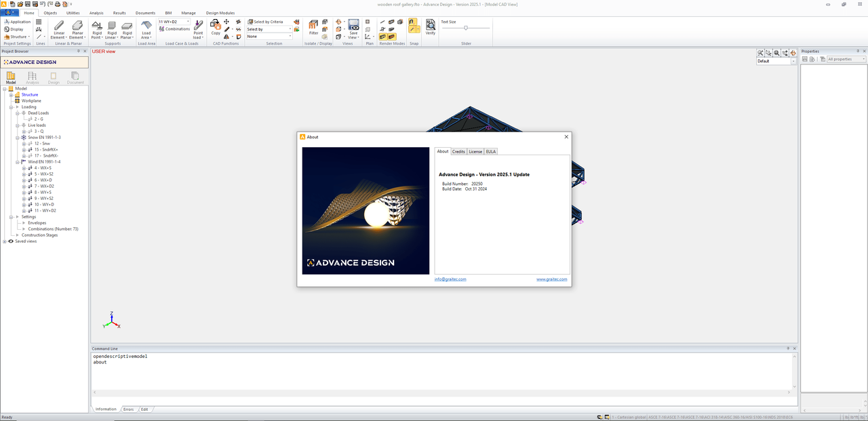Switch to Analysis mode in Project Browser
Image resolution: width=868 pixels, height=421 pixels.
click(32, 77)
